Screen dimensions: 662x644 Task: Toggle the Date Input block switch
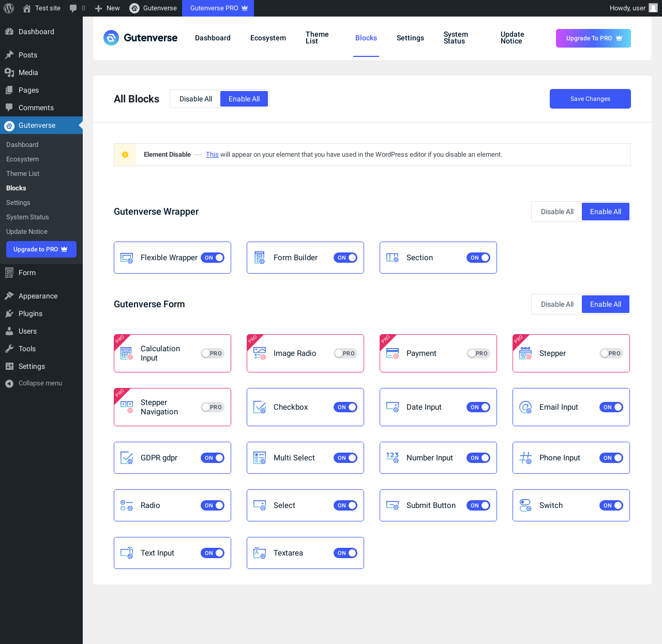click(x=478, y=407)
